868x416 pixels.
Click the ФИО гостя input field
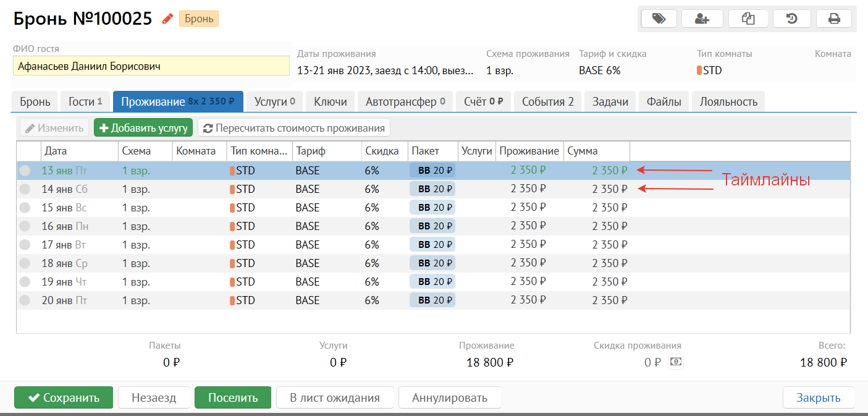pos(151,66)
